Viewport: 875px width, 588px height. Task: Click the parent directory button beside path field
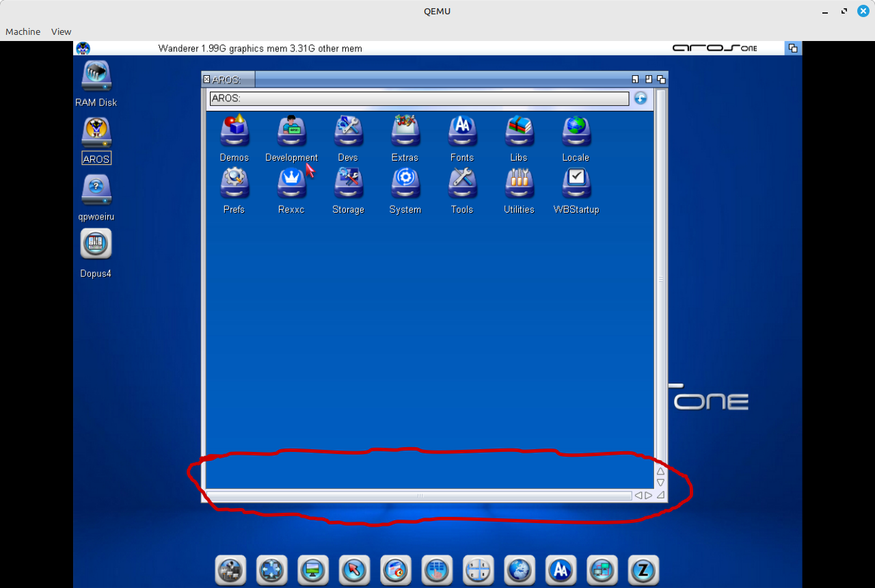(640, 98)
